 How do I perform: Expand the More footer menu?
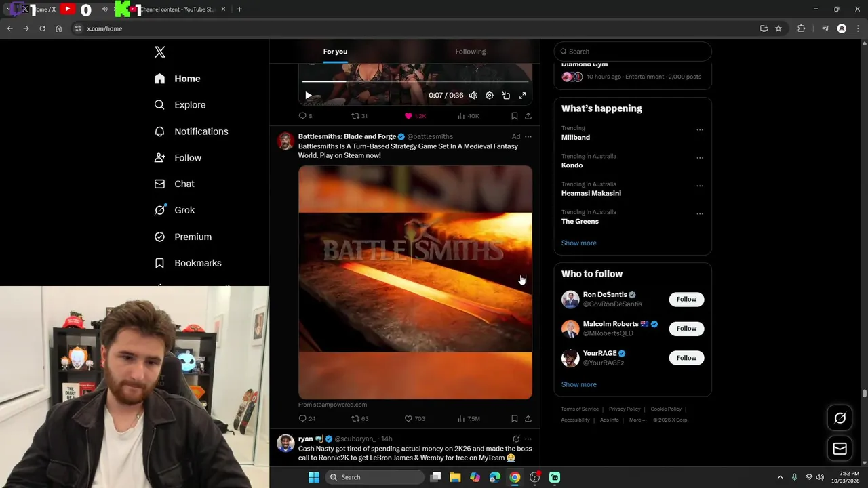[x=637, y=420]
